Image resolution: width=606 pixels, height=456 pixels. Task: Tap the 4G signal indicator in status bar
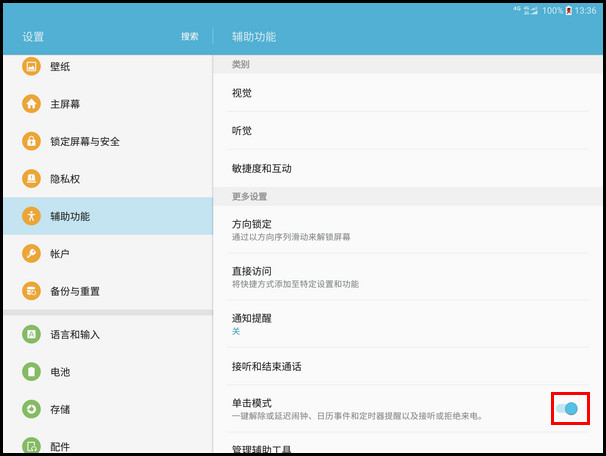[x=517, y=9]
